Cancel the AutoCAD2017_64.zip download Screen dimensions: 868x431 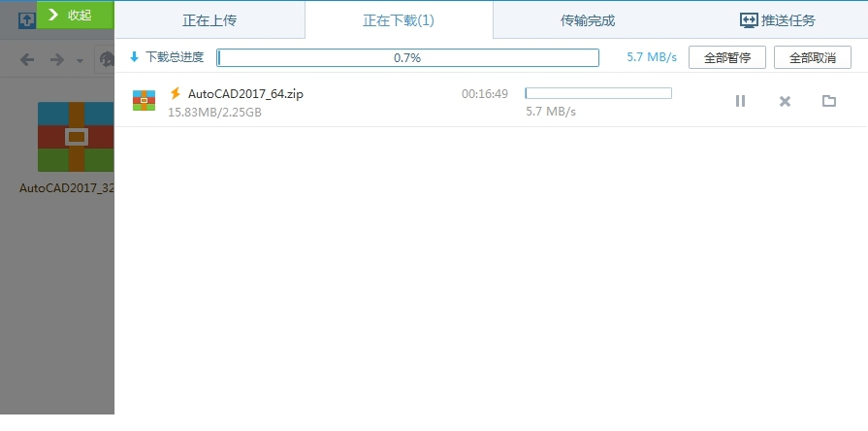point(785,101)
